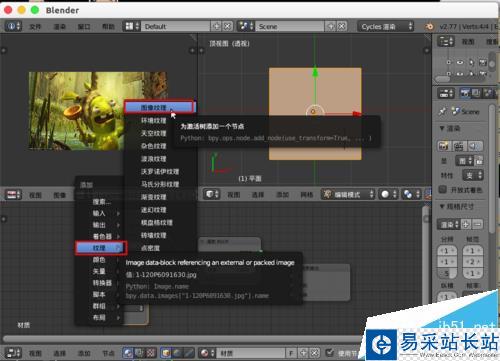Expand 输入 (Input) submenu
500x361 pixels.
point(100,213)
